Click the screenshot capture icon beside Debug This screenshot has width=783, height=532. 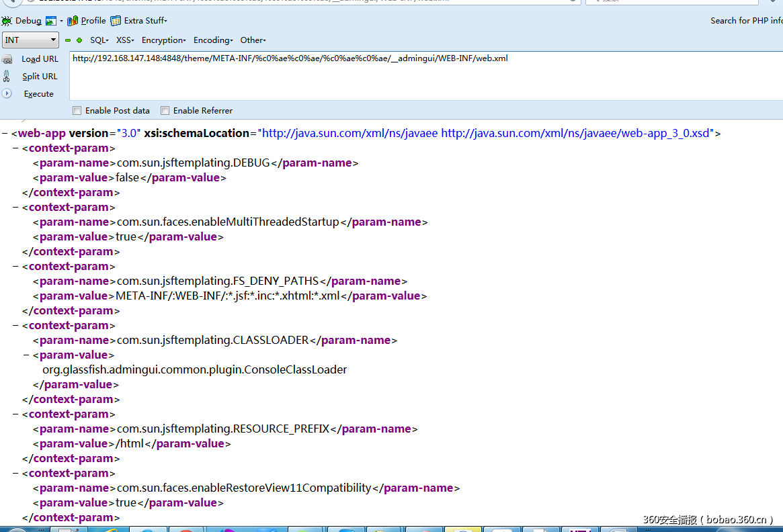(x=50, y=21)
